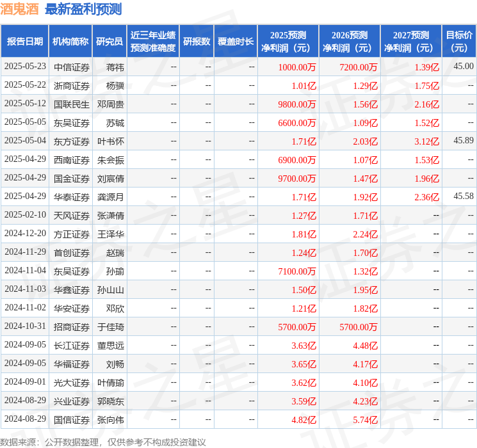477x448 pixels.
Task: Click the 目标价 column header
Action: (x=459, y=42)
